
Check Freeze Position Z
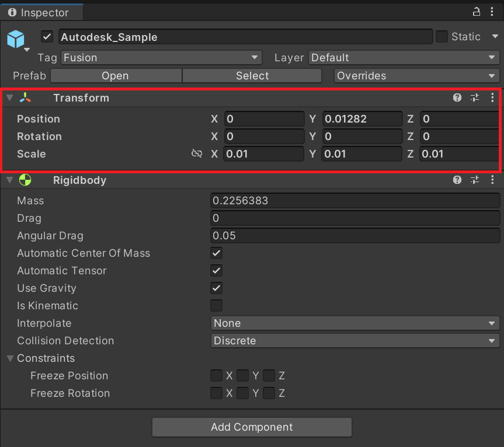tap(269, 375)
